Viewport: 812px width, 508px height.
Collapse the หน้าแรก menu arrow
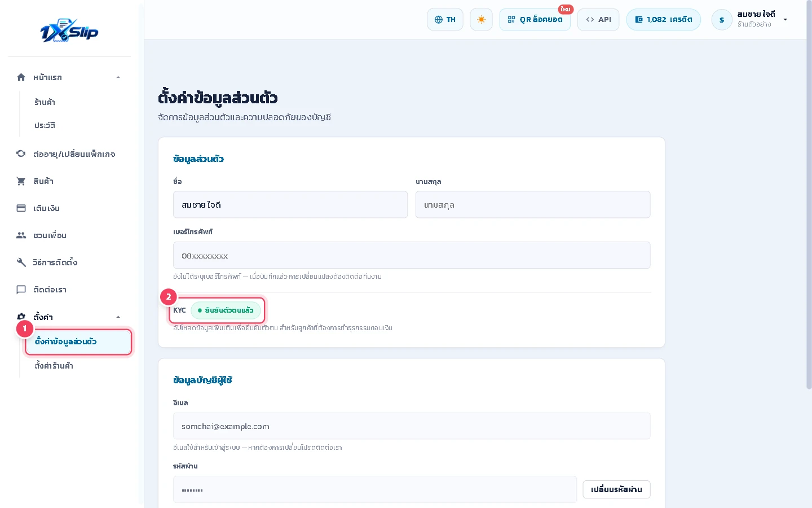click(x=118, y=77)
